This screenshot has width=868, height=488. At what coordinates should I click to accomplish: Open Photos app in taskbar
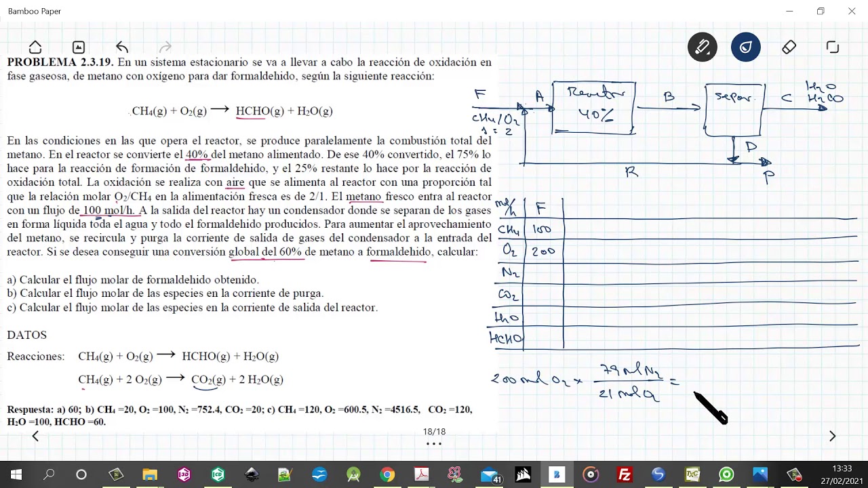[x=760, y=474]
